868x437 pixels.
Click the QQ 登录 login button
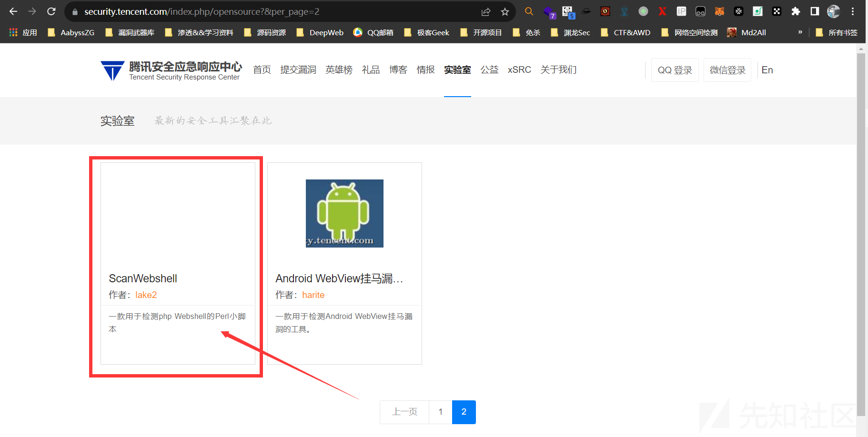coord(675,70)
